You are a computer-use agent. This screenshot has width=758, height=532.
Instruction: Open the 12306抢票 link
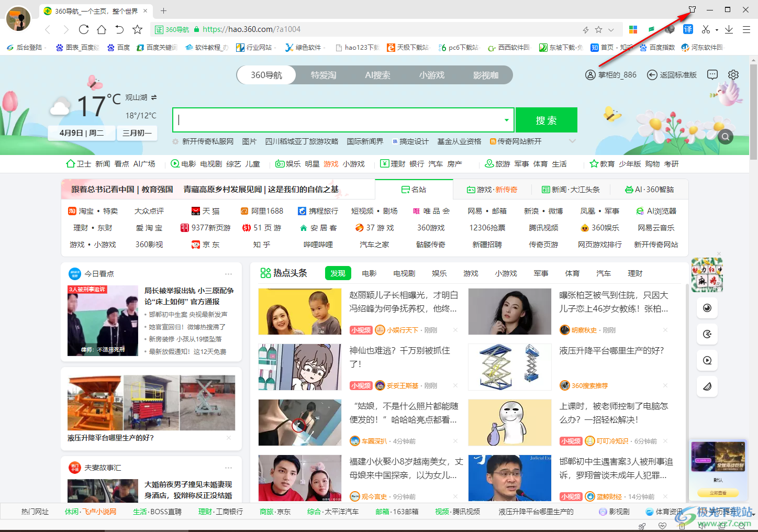487,228
